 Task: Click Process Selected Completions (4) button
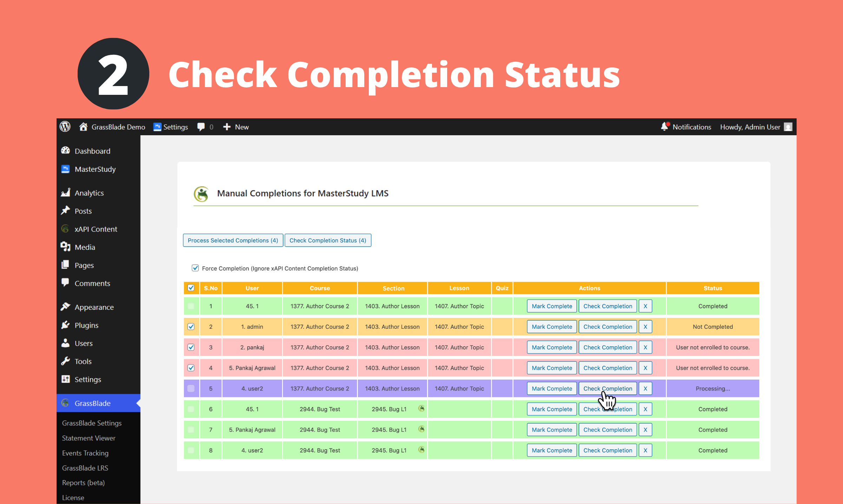point(233,240)
